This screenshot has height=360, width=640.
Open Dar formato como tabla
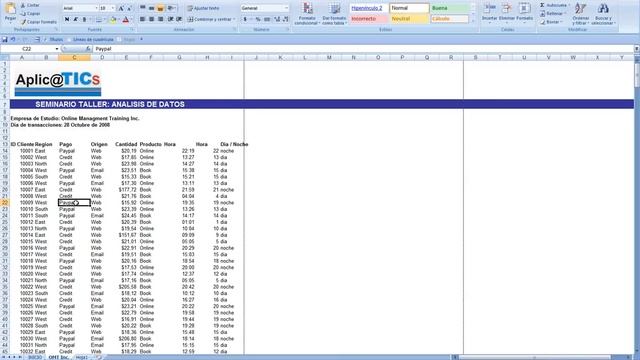point(334,13)
